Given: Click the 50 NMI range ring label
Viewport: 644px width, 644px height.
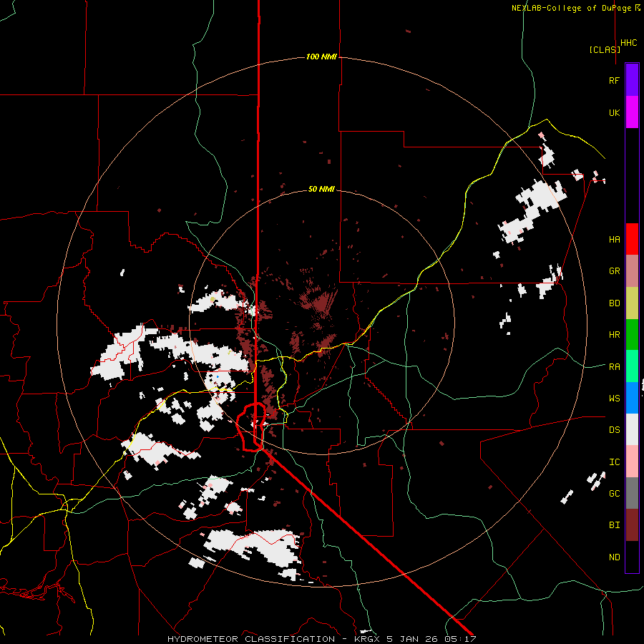Looking at the screenshot, I should [x=321, y=190].
